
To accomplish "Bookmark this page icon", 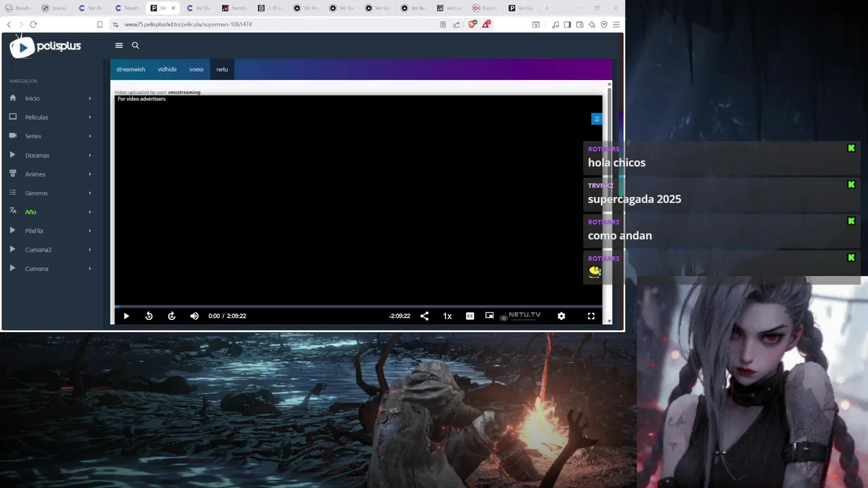I will click(x=100, y=24).
